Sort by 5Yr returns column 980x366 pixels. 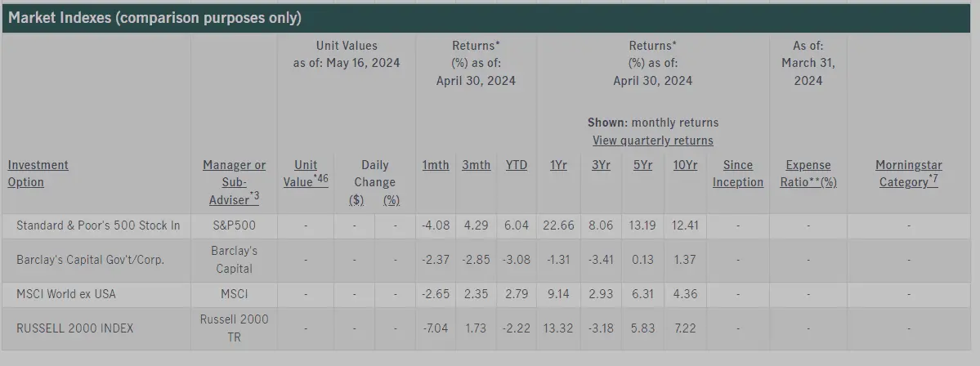(x=642, y=165)
